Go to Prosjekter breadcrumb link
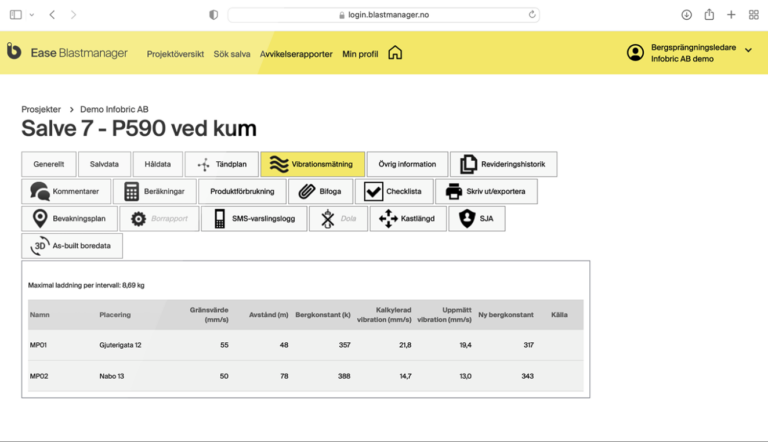The height and width of the screenshot is (442, 768). [41, 109]
